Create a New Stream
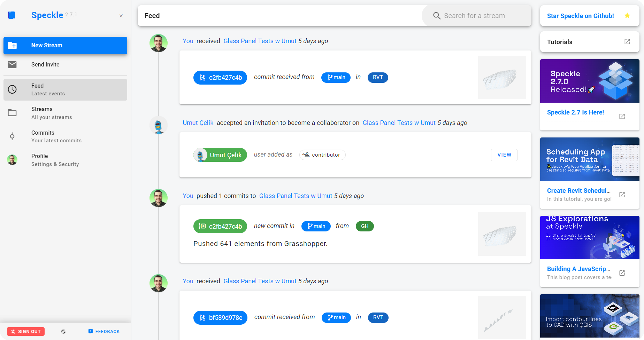The width and height of the screenshot is (644, 340). pyautogui.click(x=65, y=46)
